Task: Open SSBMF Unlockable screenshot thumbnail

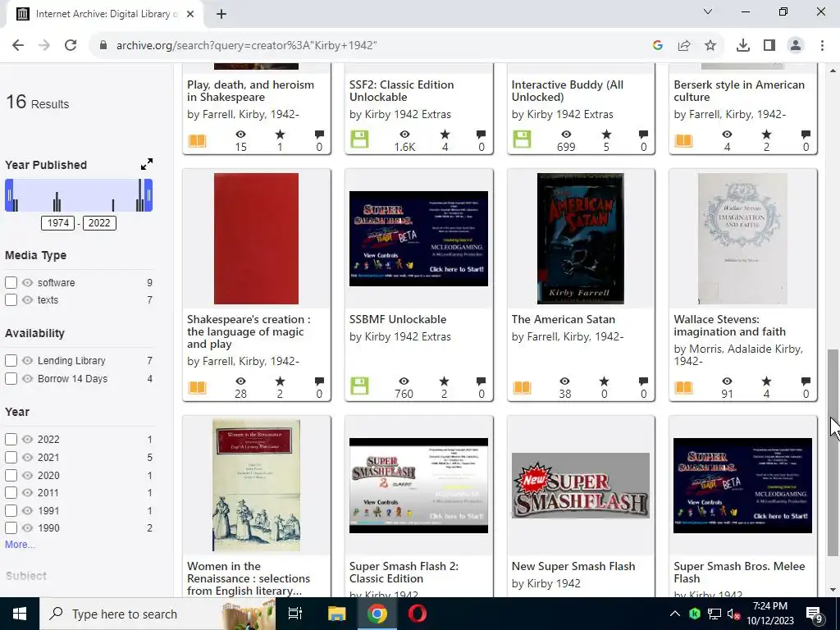Action: (x=418, y=239)
